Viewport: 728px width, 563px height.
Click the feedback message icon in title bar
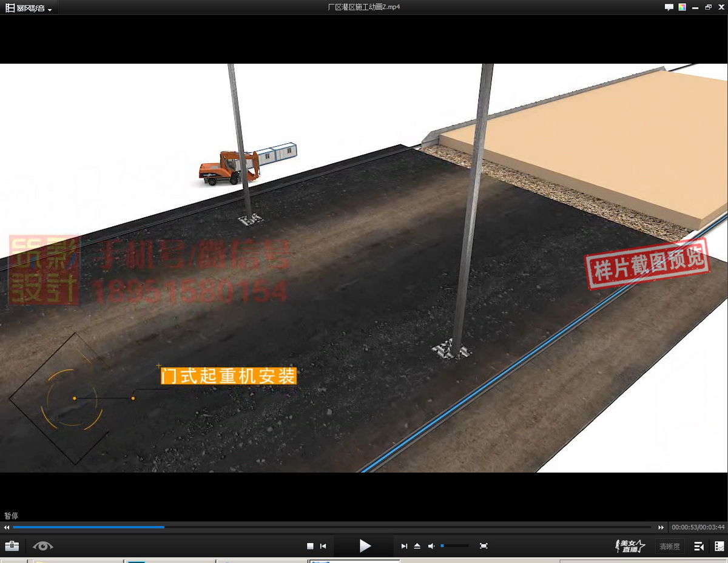pos(669,7)
